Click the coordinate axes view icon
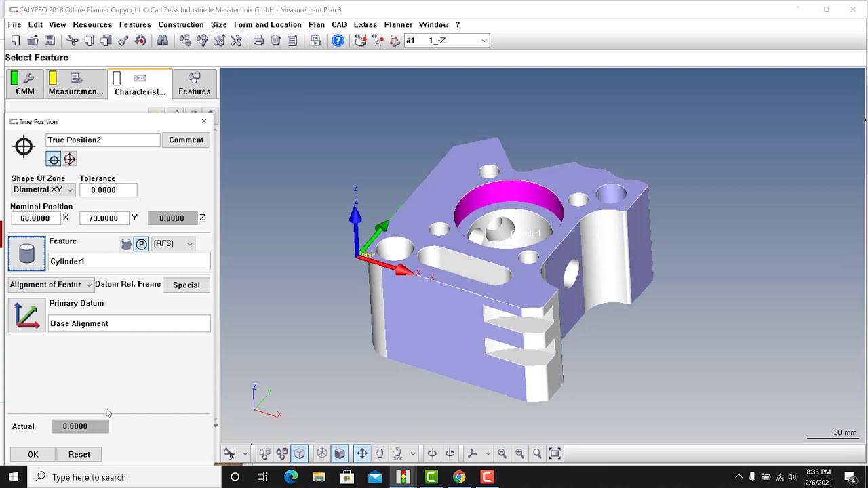 click(x=473, y=453)
